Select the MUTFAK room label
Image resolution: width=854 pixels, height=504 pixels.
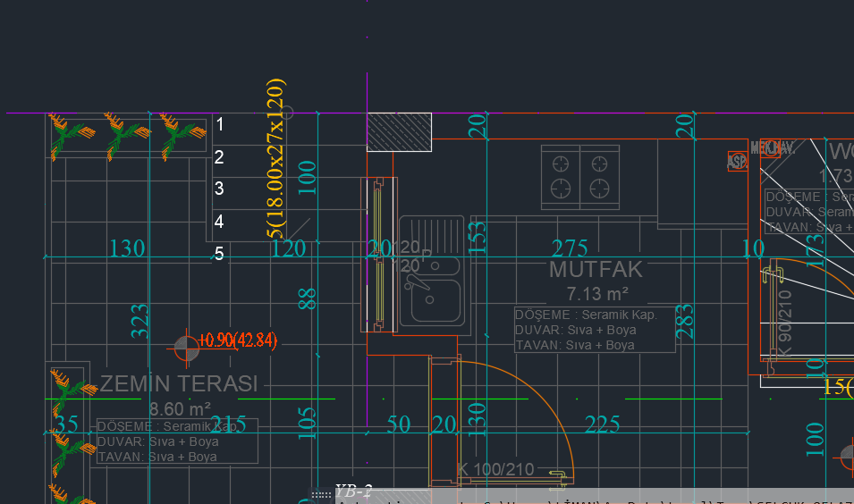point(596,269)
